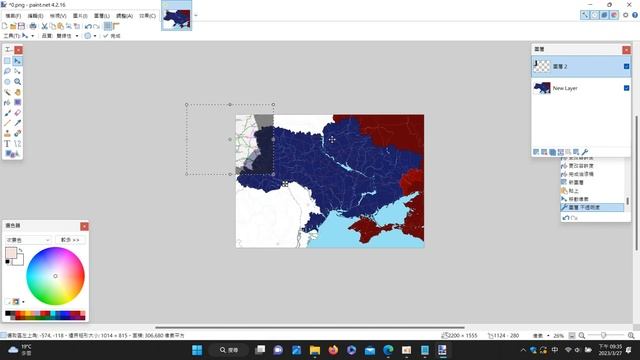Select the Color Picker eyedropper tool
This screenshot has height=360, width=640.
click(x=18, y=123)
